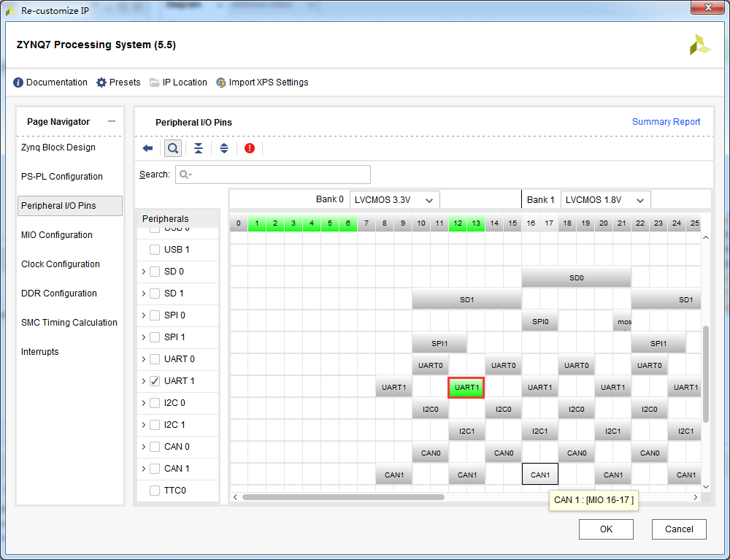Select the UART1 block at MIO 8-9
This screenshot has width=730, height=560.
point(394,387)
